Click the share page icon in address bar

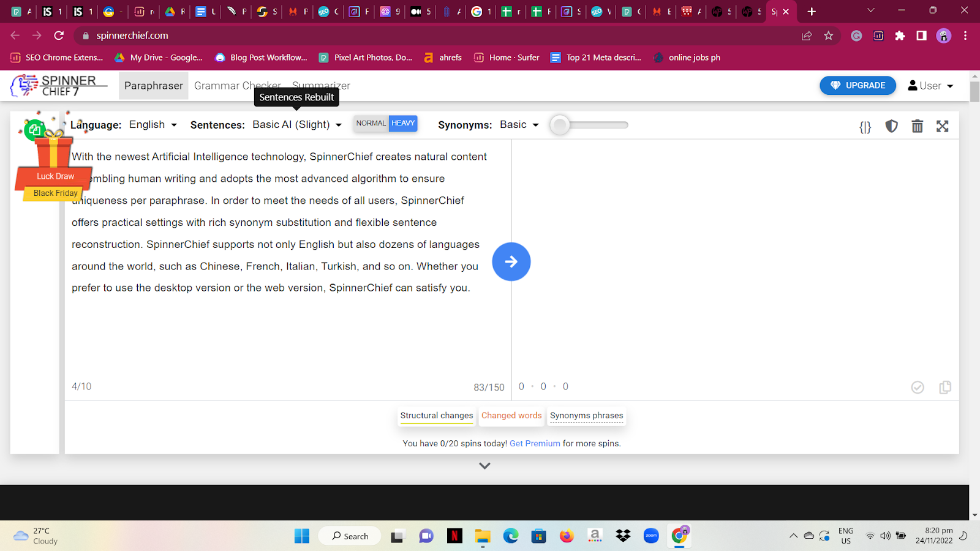(x=807, y=36)
